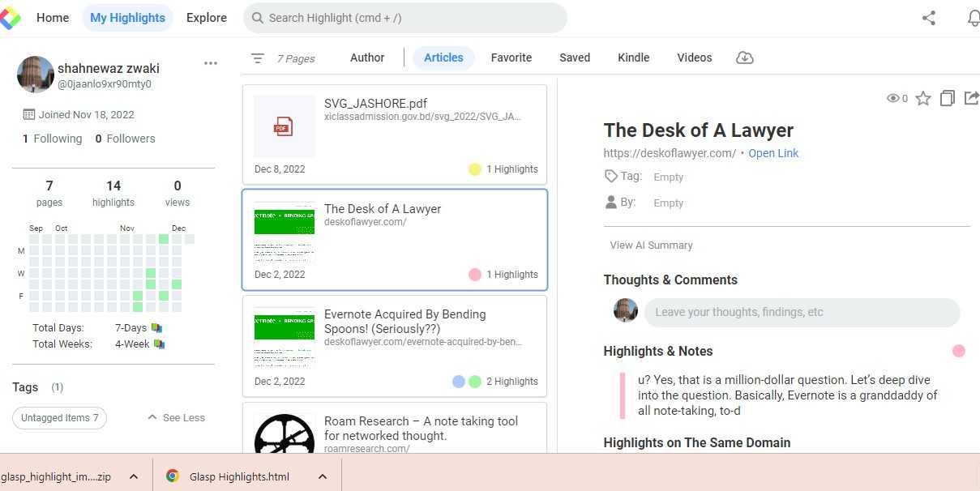Viewport: 980px width, 491px height.
Task: Click the commenter avatar beside thoughts field
Action: click(x=626, y=310)
